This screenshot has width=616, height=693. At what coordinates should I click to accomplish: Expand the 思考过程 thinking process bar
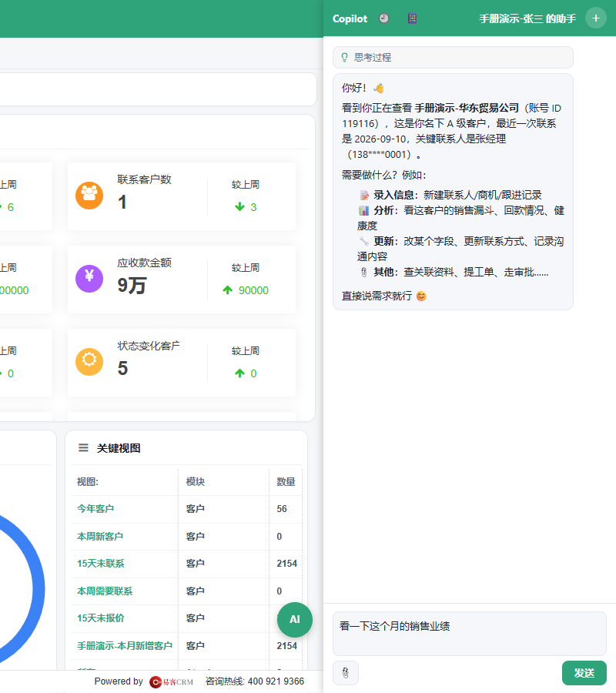pyautogui.click(x=453, y=58)
